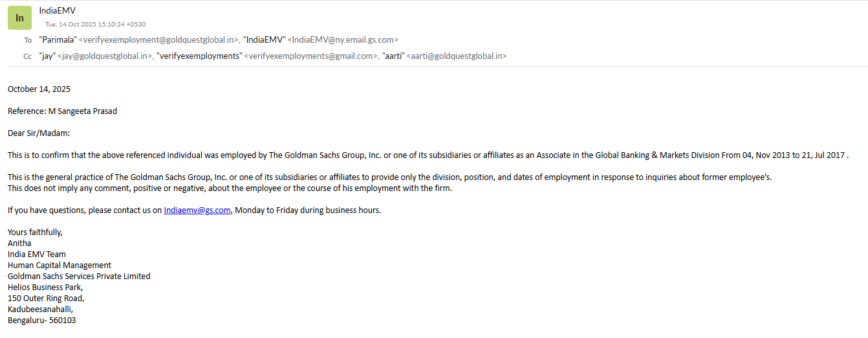
Task: Click the signer name Anitha
Action: [x=19, y=243]
